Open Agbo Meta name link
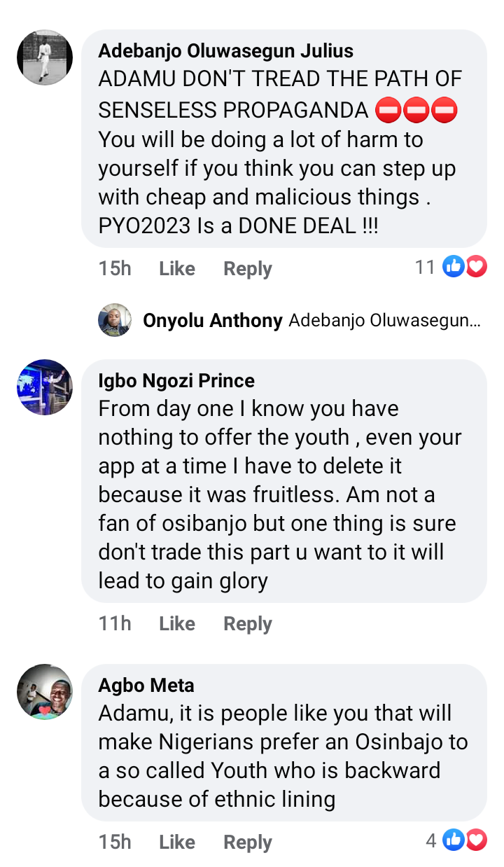 coord(146,685)
